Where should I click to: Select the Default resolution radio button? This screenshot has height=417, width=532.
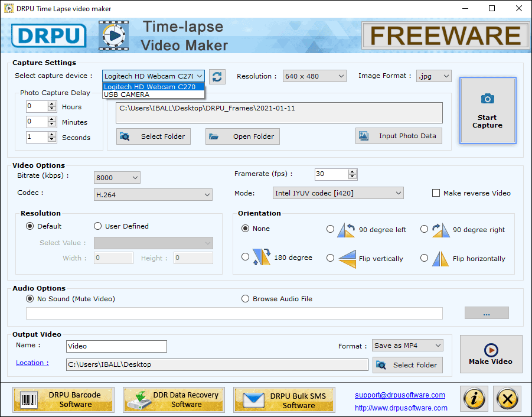click(x=30, y=226)
